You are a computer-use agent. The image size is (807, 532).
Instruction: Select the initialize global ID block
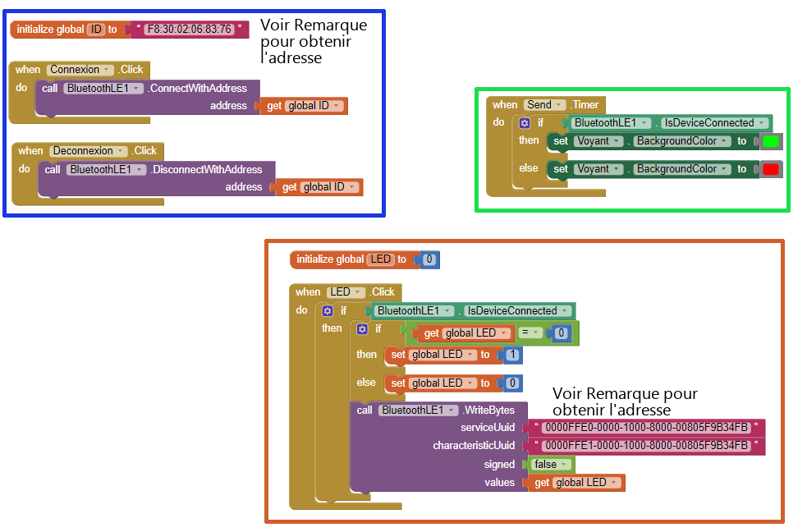[x=50, y=30]
